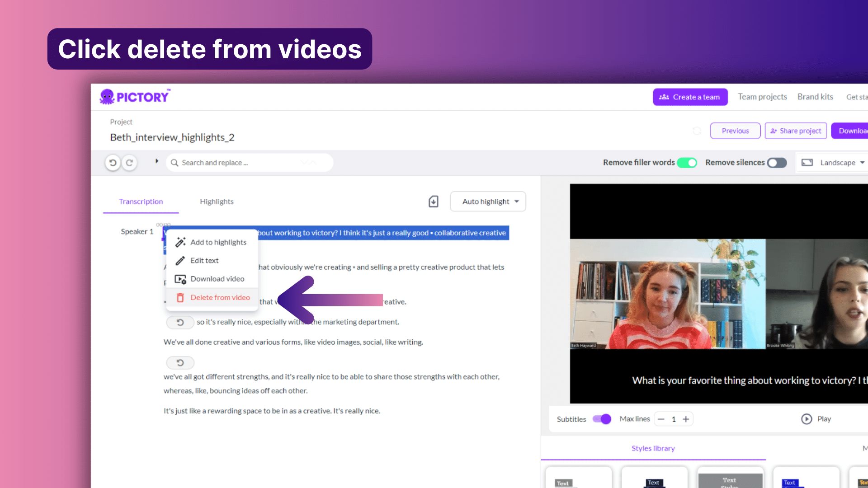
Task: Click the Download video icon in the context menu
Action: 180,279
